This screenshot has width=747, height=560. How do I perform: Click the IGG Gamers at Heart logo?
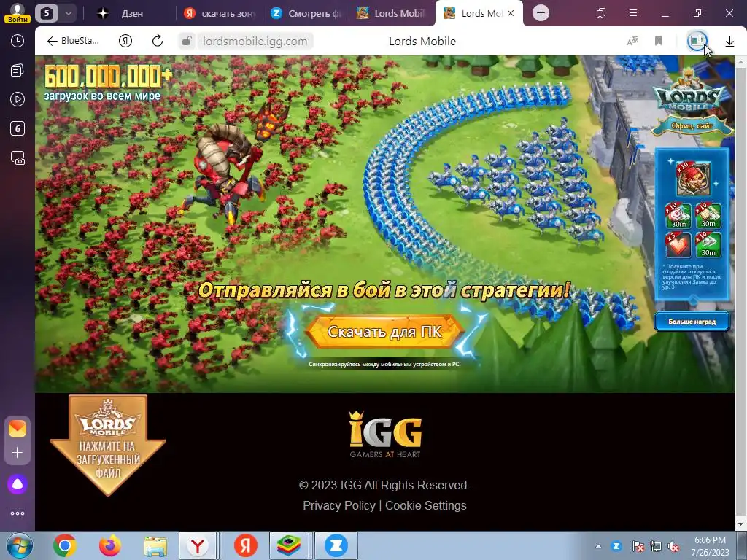click(x=385, y=435)
